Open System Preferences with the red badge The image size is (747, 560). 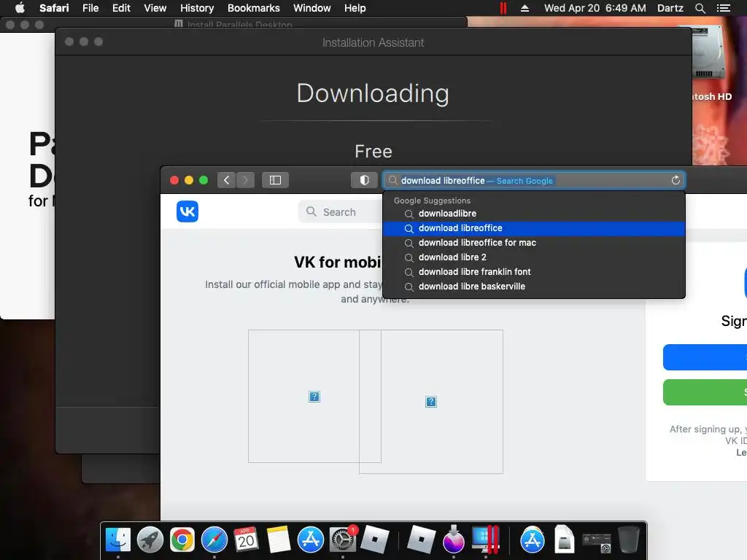pyautogui.click(x=343, y=540)
